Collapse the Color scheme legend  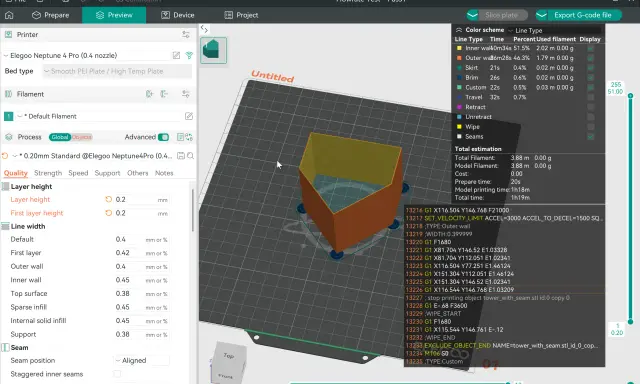tap(459, 30)
